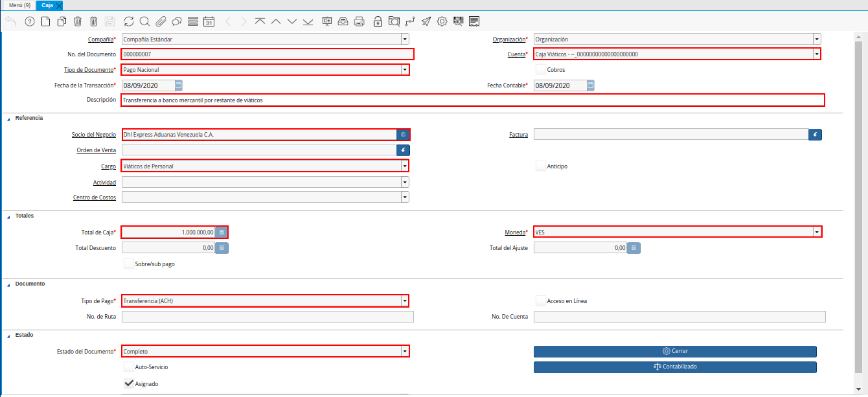The height and width of the screenshot is (397, 868).
Task: Collapse the Totales section
Action: (8, 216)
